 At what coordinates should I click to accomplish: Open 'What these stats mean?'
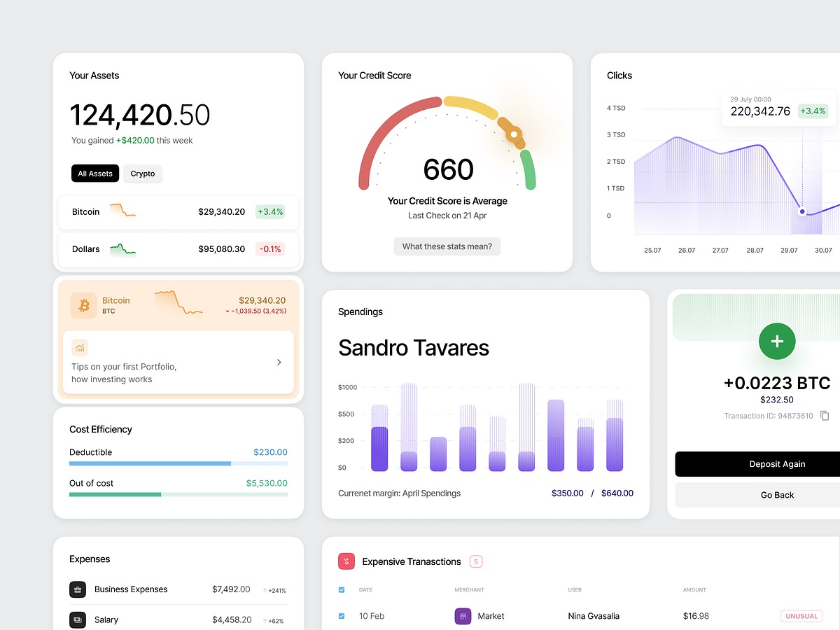tap(447, 246)
